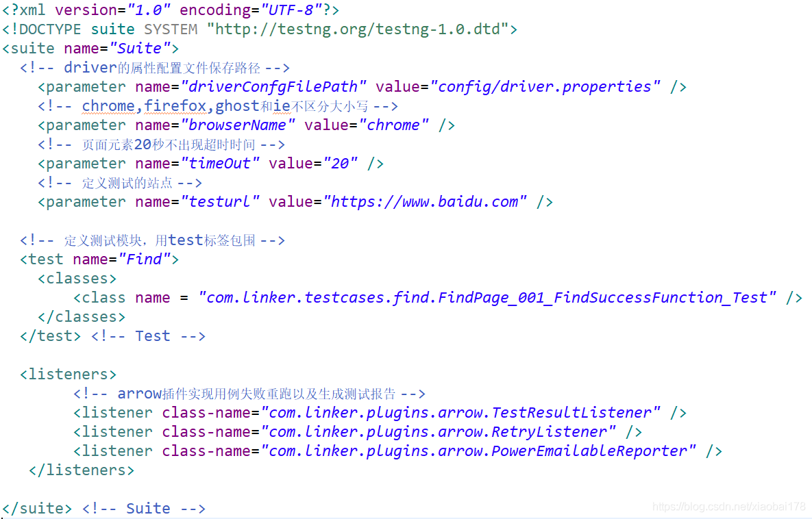Click the "driverConfgFilePath" parameter name
Image resolution: width=812 pixels, height=519 pixels.
tap(273, 86)
